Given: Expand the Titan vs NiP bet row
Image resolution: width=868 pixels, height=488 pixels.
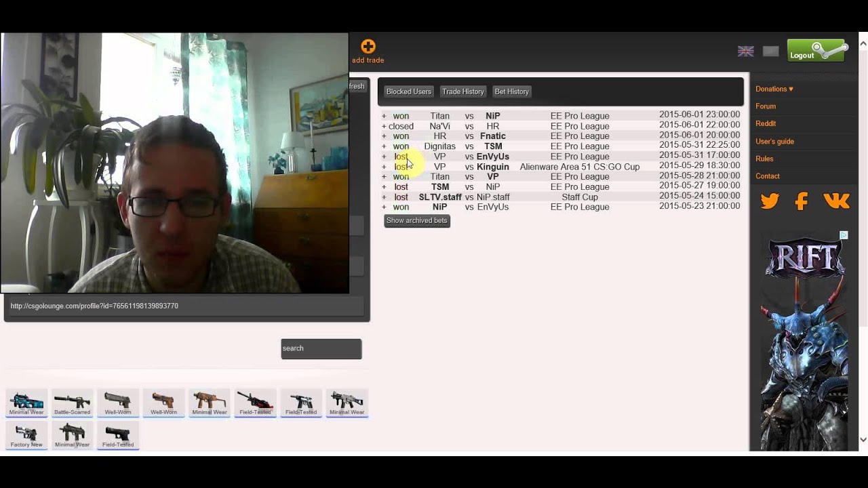Looking at the screenshot, I should click(x=384, y=116).
